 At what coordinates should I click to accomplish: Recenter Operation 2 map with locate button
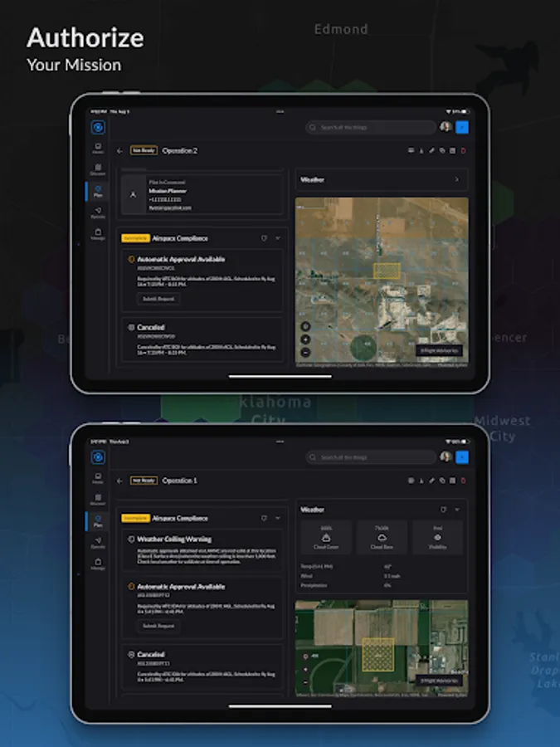(x=305, y=326)
